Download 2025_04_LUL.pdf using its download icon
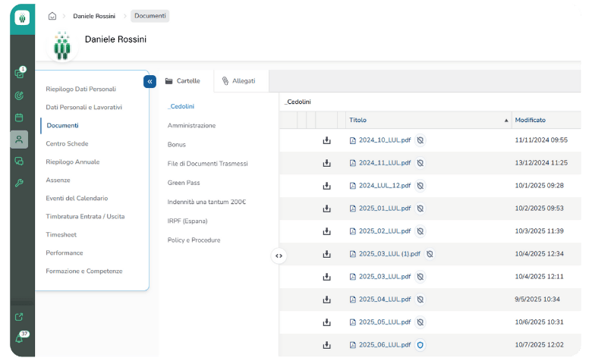The height and width of the screenshot is (364, 592). [x=326, y=300]
